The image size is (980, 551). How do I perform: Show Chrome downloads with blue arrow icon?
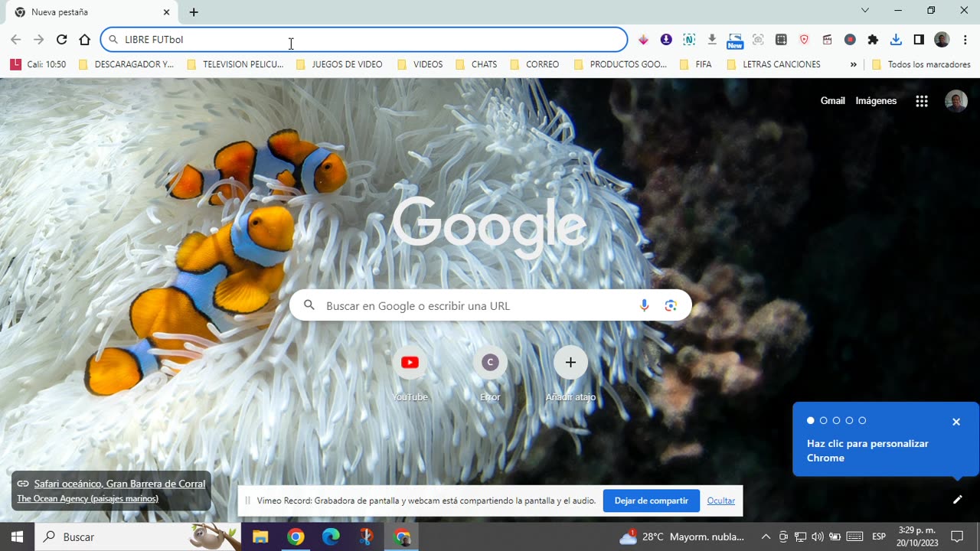coord(896,40)
